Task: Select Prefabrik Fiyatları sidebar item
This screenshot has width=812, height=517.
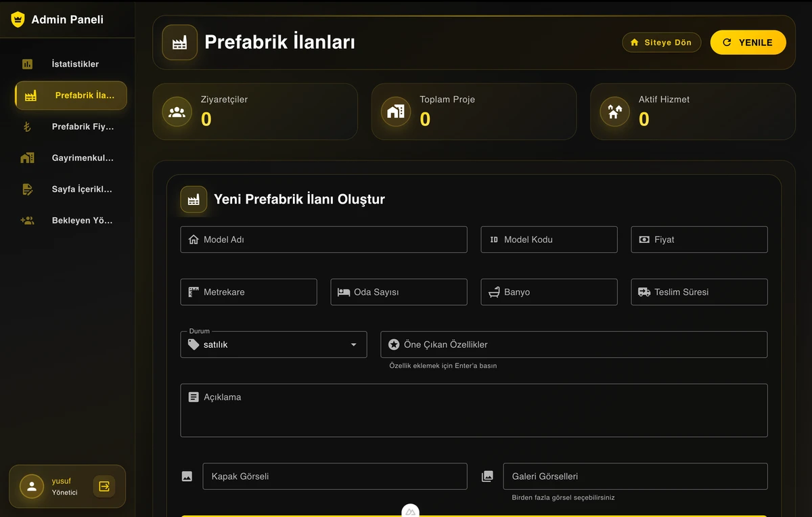Action: pyautogui.click(x=83, y=127)
